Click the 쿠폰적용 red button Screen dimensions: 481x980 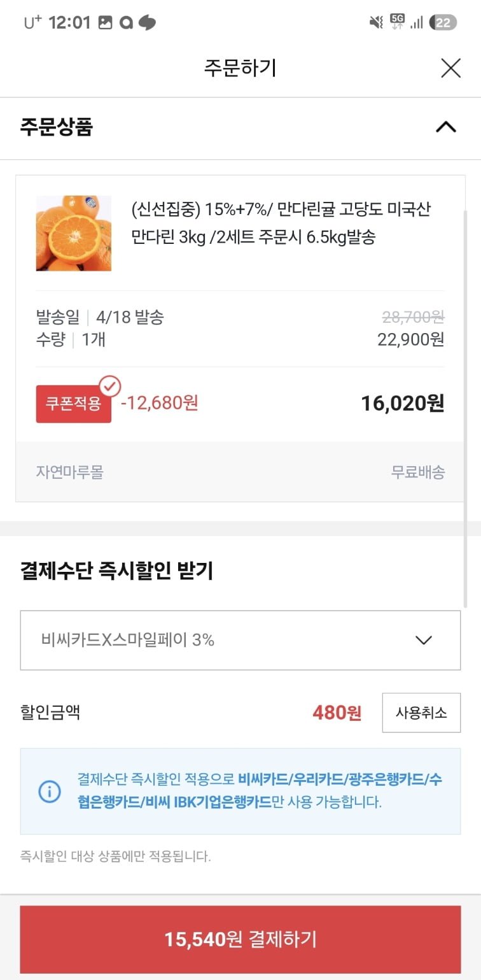pyautogui.click(x=73, y=404)
